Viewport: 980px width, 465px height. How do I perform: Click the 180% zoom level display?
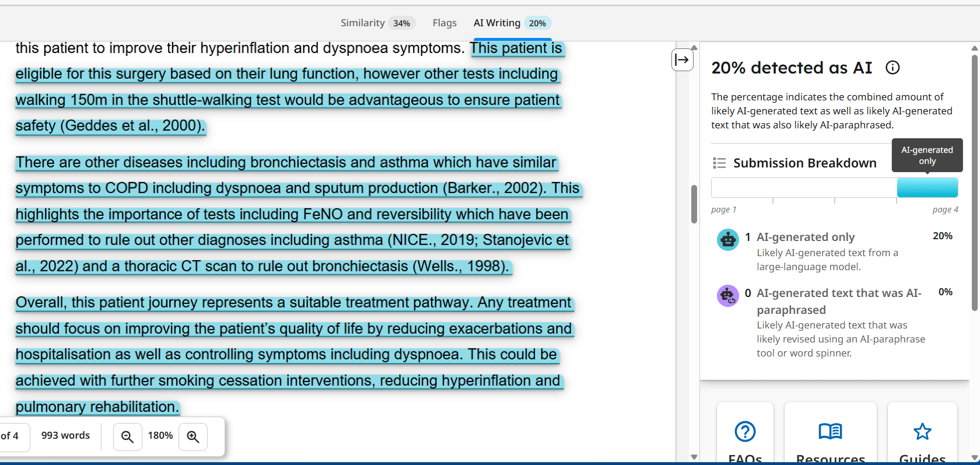point(160,436)
